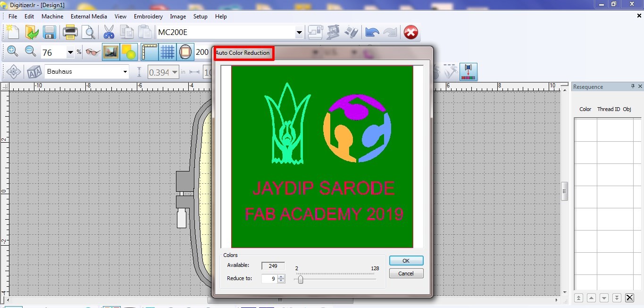Select the lettering AA blocks icon
The width and height of the screenshot is (644, 308).
pos(34,72)
